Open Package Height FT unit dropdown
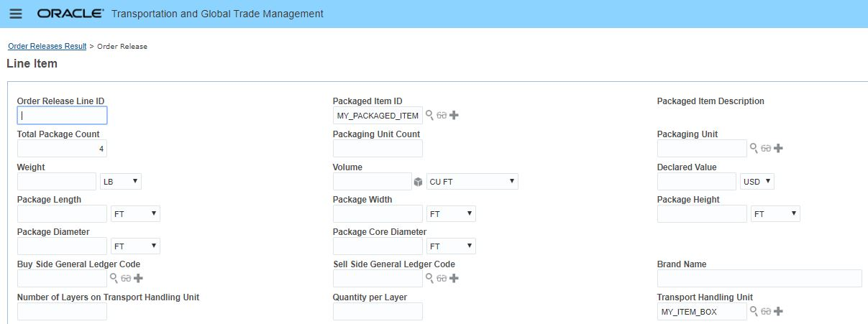 coord(775,214)
